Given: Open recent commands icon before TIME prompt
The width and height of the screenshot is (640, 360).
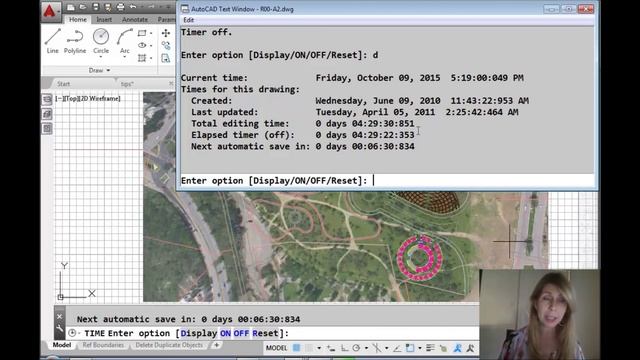Looking at the screenshot, I should (72, 333).
